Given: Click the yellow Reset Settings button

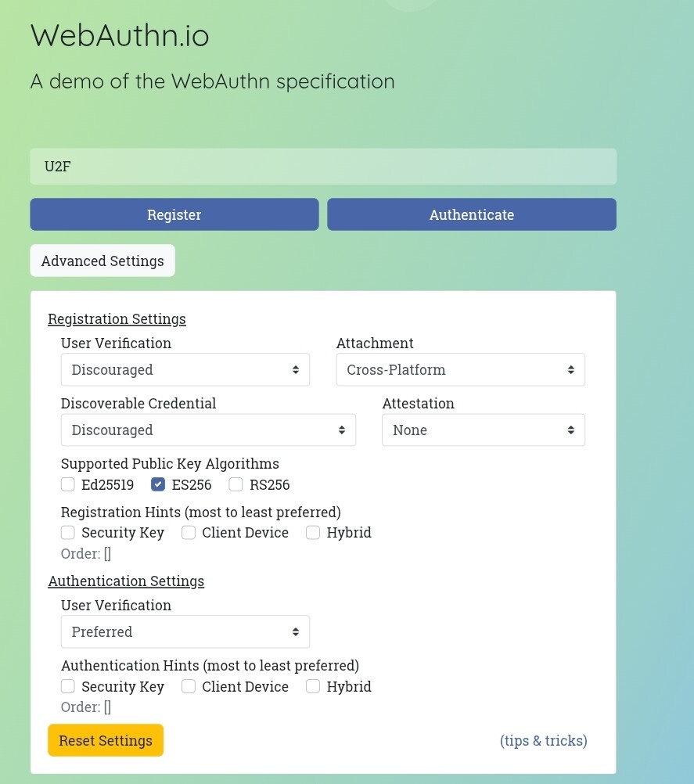Looking at the screenshot, I should tap(106, 740).
